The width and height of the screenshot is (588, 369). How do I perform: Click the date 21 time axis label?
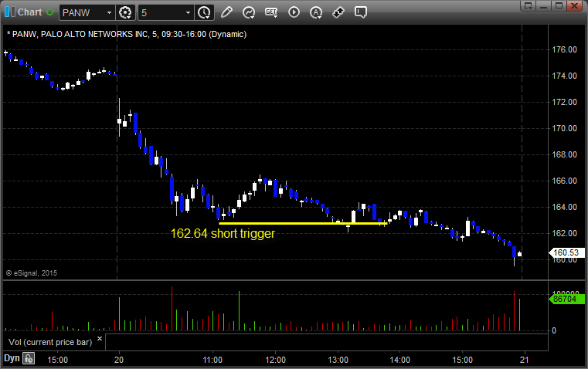524,360
